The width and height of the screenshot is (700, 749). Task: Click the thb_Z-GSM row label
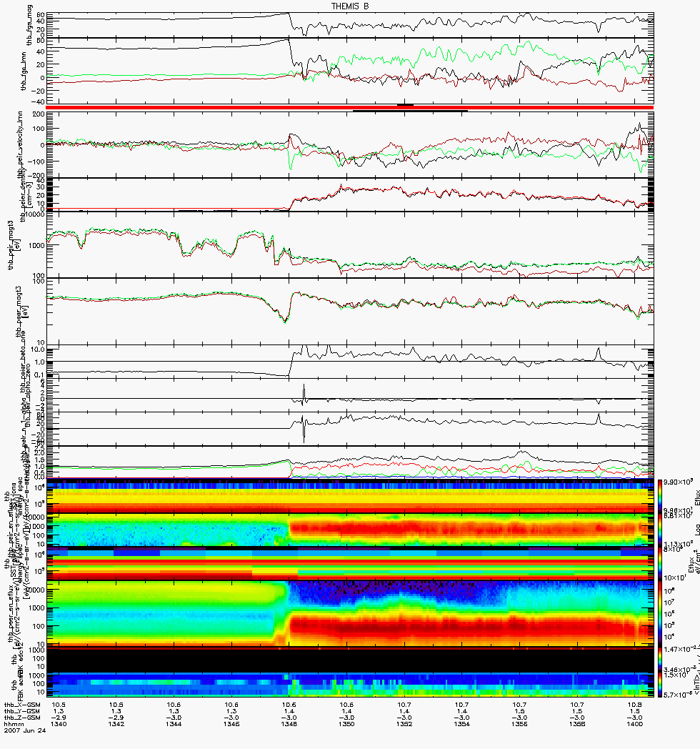coord(22,718)
